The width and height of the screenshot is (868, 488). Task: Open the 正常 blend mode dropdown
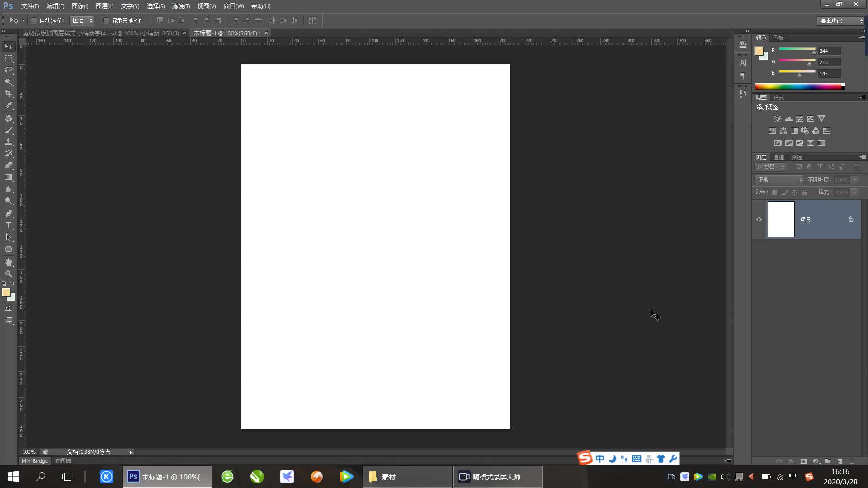pos(779,180)
